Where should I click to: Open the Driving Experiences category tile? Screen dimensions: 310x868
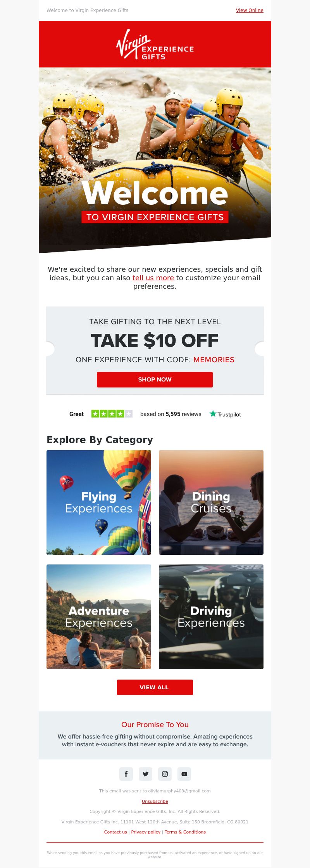(211, 617)
